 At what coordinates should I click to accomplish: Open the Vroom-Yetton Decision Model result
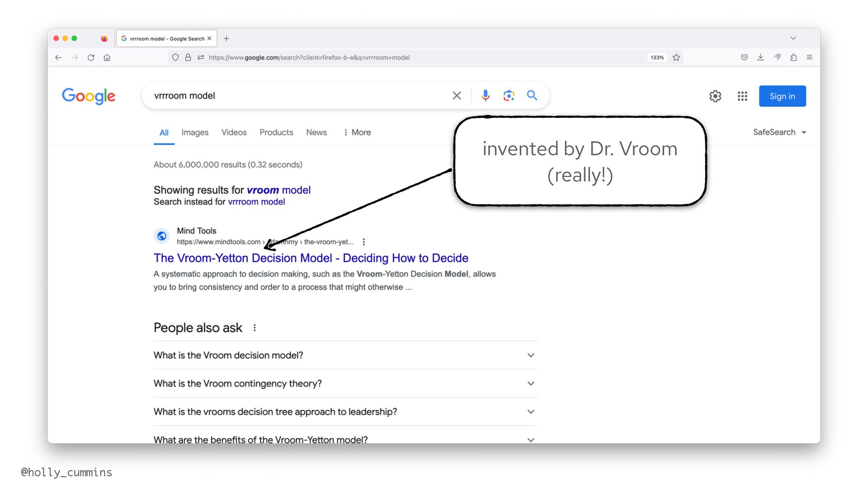(x=311, y=258)
